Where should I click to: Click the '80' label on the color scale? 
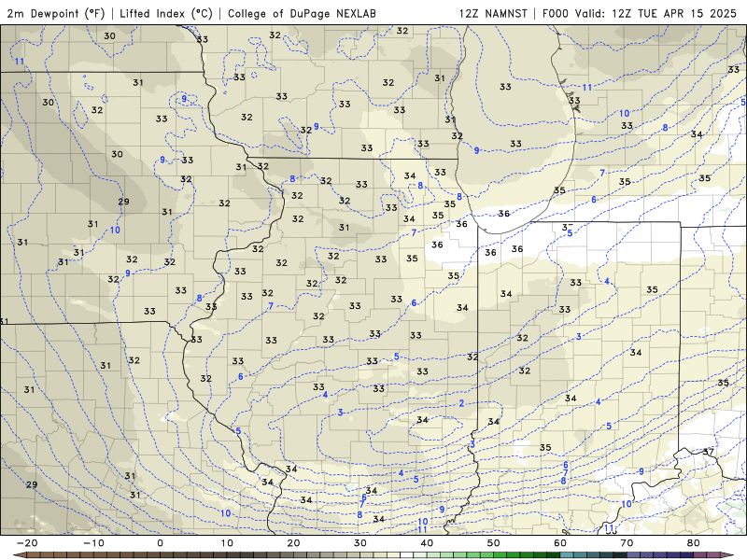point(694,543)
